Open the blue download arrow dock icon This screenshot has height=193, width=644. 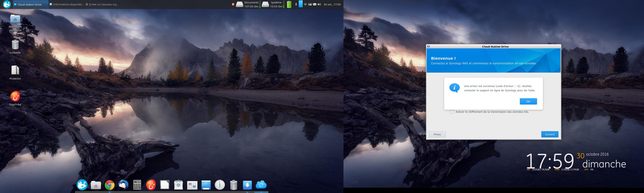[x=247, y=185]
